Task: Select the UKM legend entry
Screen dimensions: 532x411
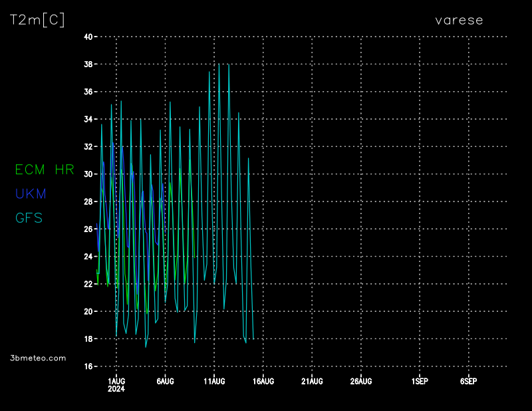Action: 31,194
